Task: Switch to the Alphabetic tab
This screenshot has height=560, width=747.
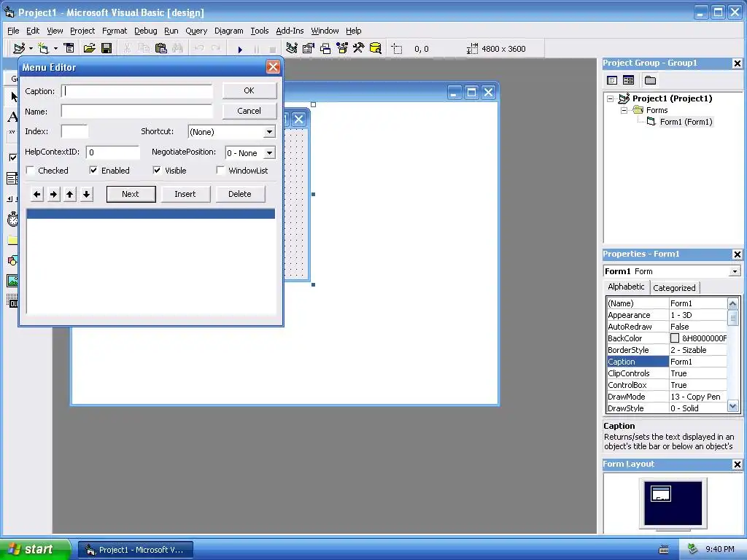Action: point(626,287)
